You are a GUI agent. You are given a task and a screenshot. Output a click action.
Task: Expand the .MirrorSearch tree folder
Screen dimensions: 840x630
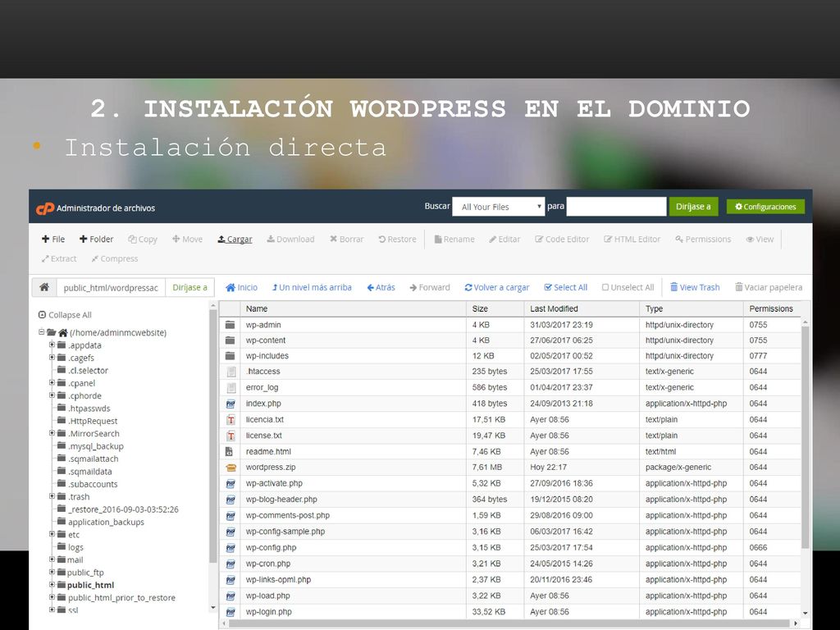tap(52, 433)
